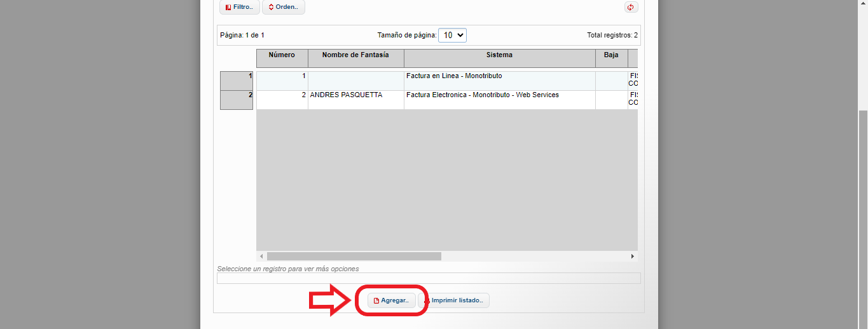Open the Orden sorting options
Image resolution: width=868 pixels, height=329 pixels.
(x=283, y=8)
